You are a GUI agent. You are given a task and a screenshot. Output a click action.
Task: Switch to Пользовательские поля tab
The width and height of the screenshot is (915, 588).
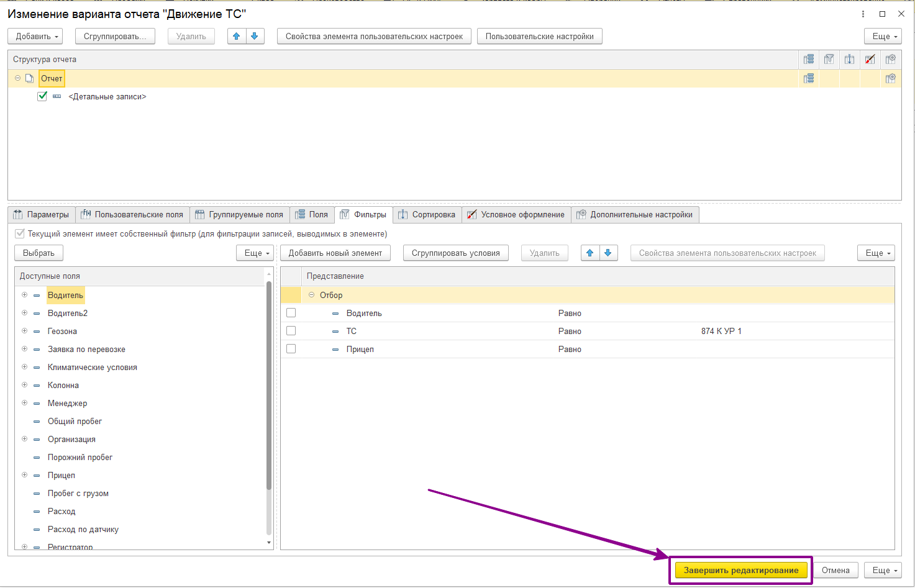tap(132, 214)
